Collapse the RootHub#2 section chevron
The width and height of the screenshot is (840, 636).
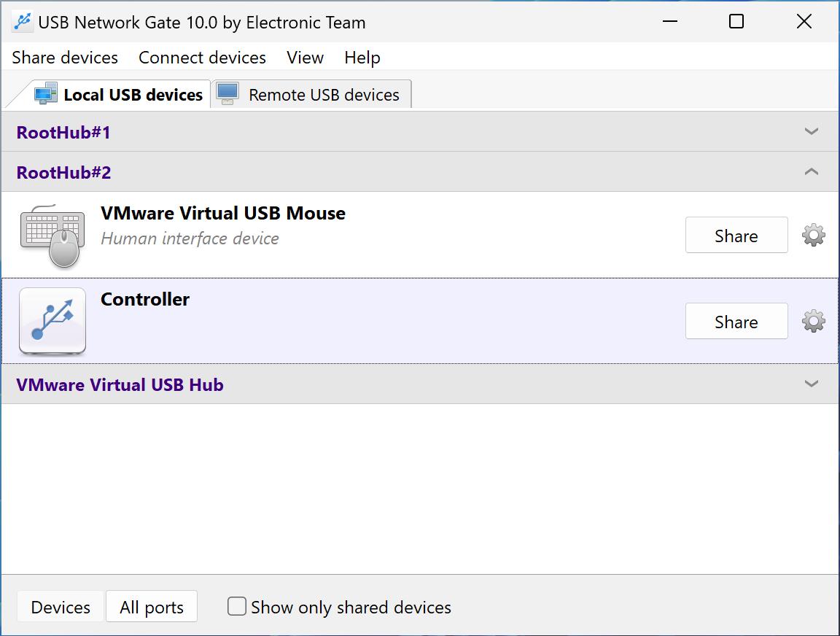pos(811,171)
